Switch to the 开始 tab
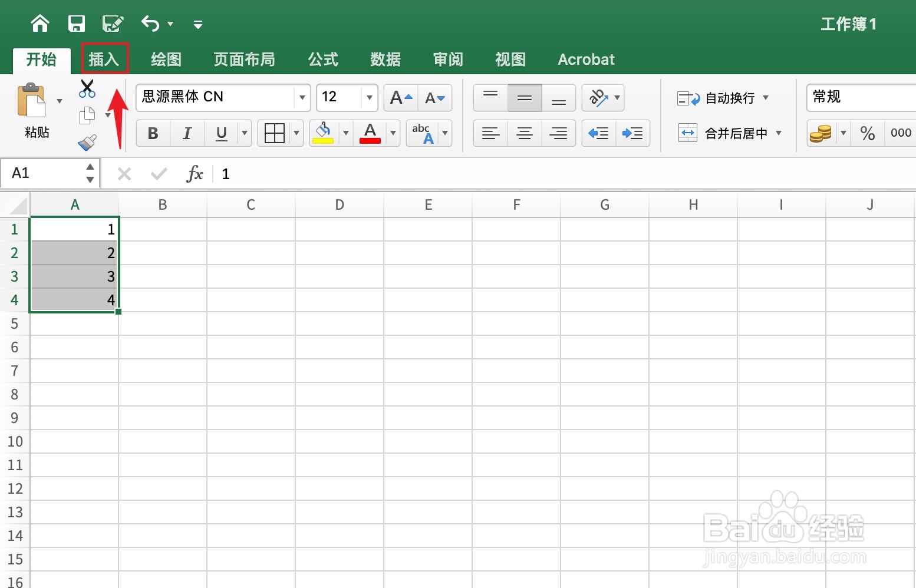The image size is (916, 588). (x=41, y=60)
